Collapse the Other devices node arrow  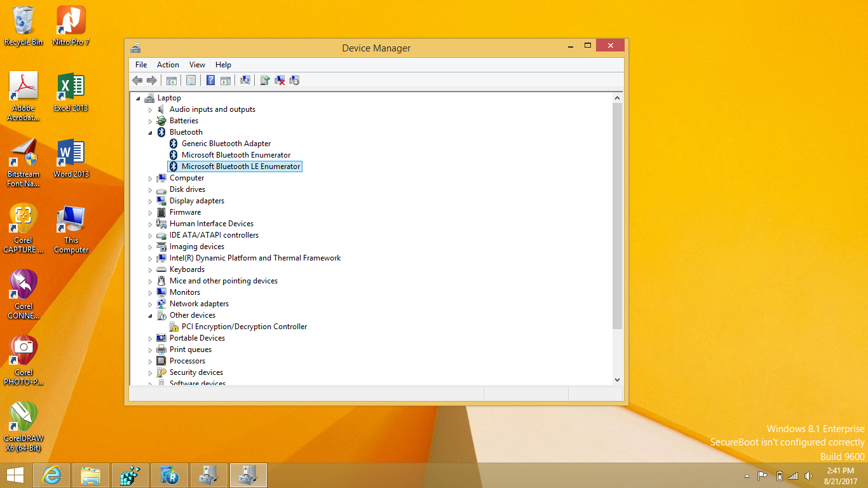[151, 315]
